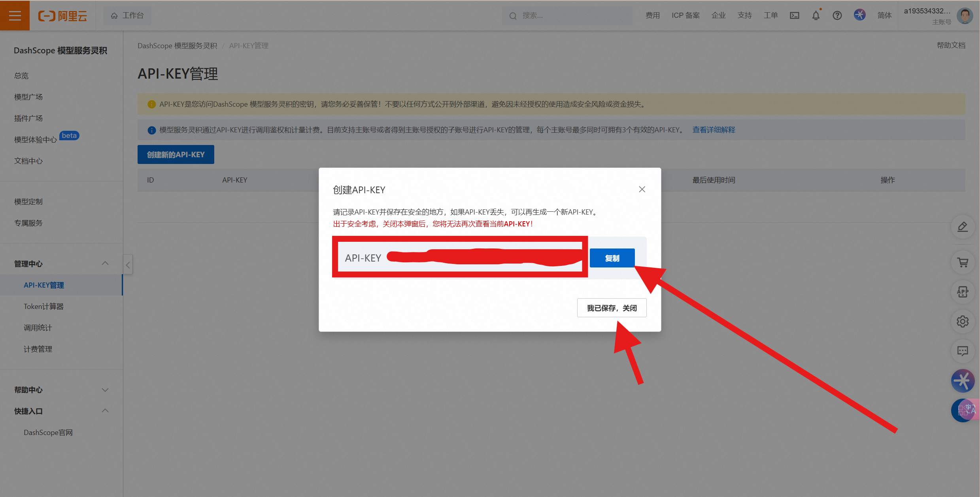Open the shopping cart floating icon
This screenshot has height=497, width=980.
coord(962,262)
